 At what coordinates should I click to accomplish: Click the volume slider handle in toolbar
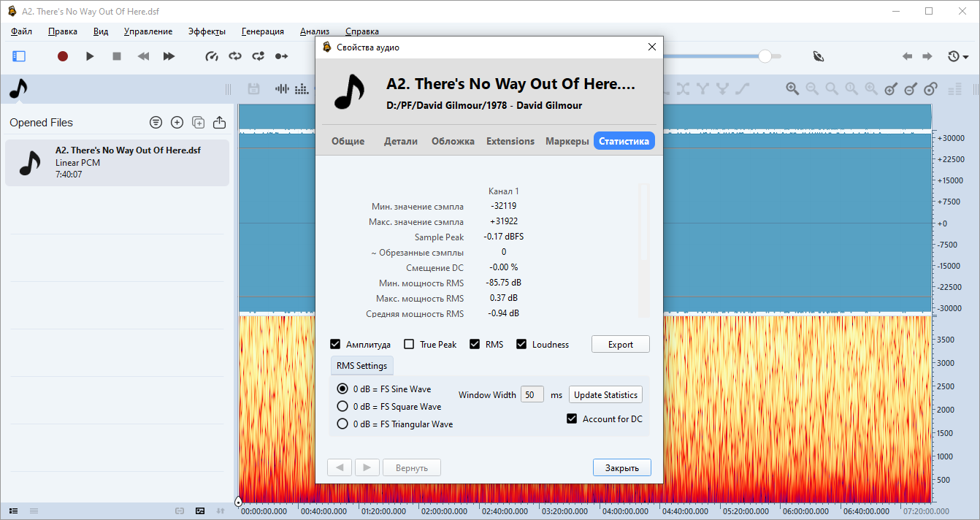[x=765, y=56]
